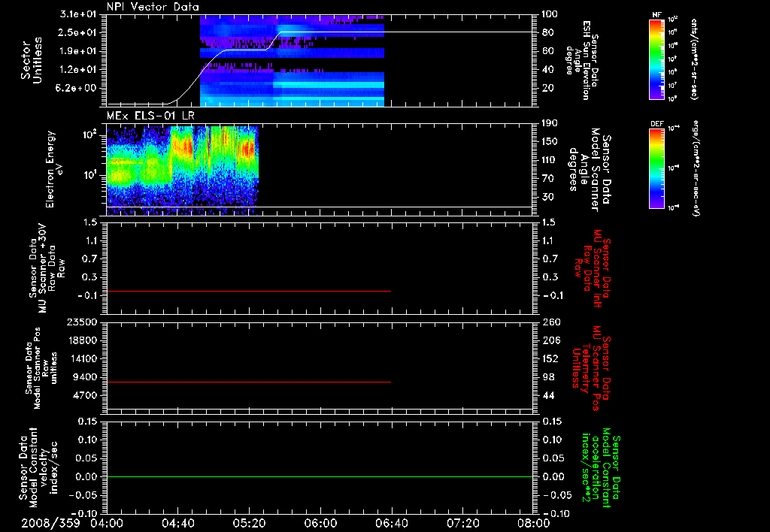
Task: Click the NF color scale bar
Action: point(656,59)
